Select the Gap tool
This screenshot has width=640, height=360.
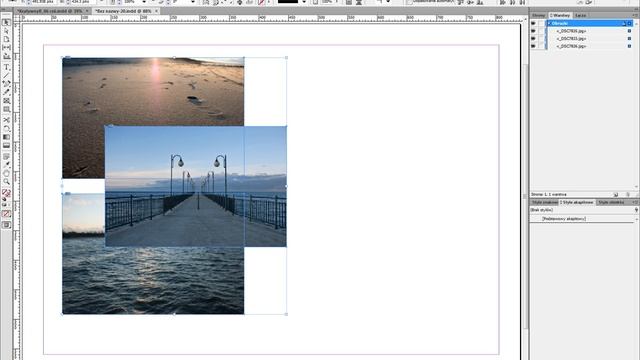pyautogui.click(x=7, y=48)
